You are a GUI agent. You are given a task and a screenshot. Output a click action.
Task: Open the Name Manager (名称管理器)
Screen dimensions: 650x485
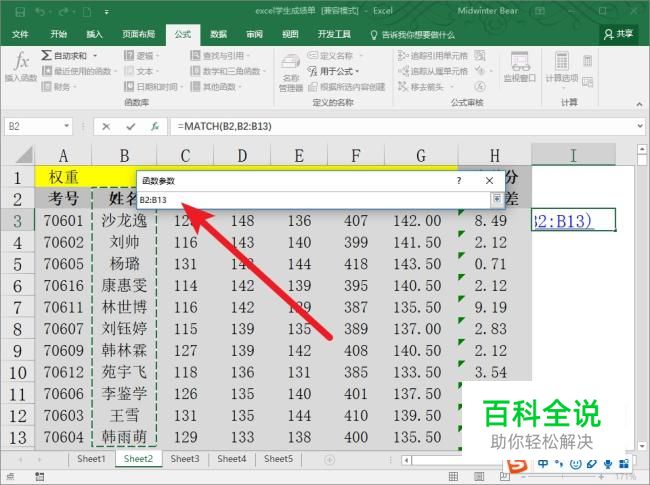pyautogui.click(x=291, y=73)
